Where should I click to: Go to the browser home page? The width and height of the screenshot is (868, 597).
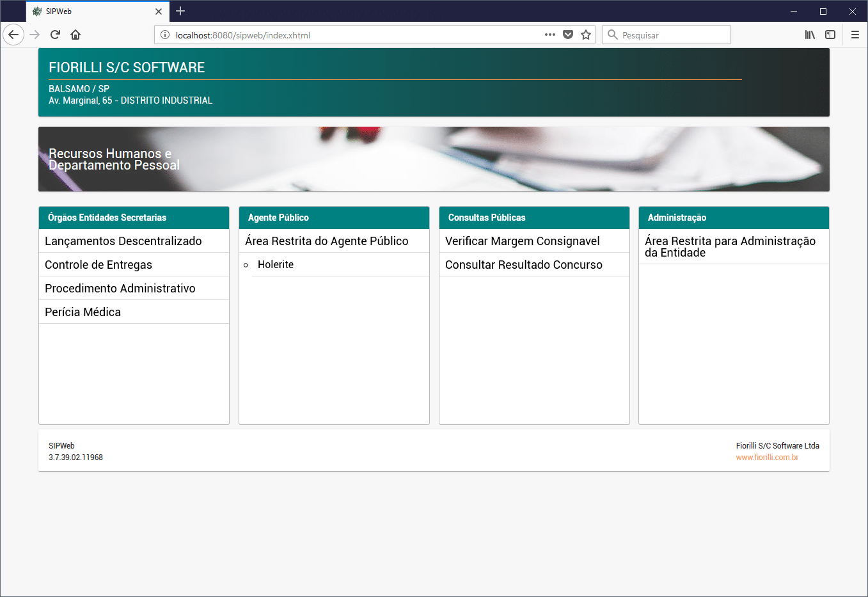[x=75, y=35]
